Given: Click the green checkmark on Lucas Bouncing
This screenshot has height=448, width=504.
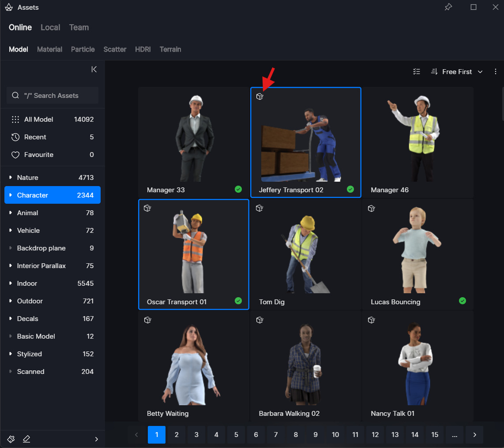Looking at the screenshot, I should 462,301.
